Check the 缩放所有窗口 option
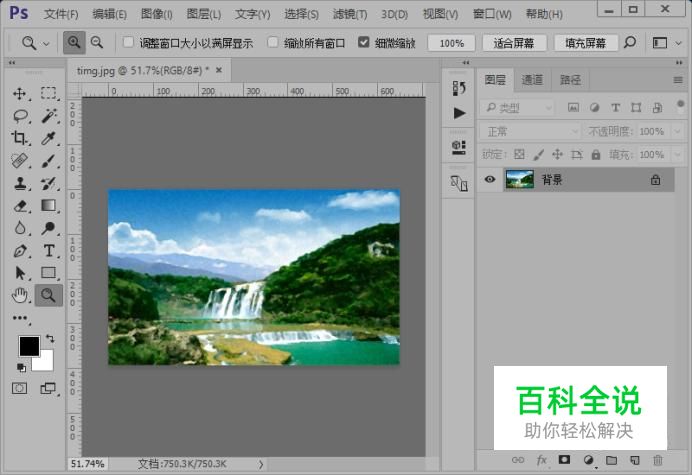The image size is (692, 475). pos(274,43)
